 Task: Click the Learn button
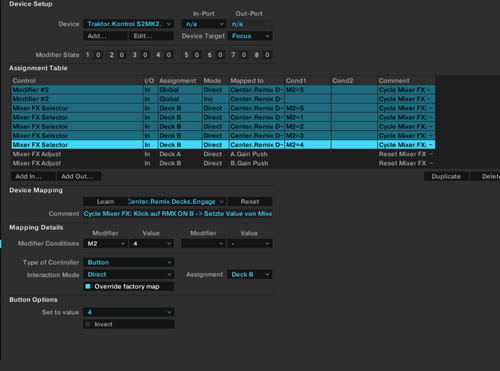coord(105,202)
